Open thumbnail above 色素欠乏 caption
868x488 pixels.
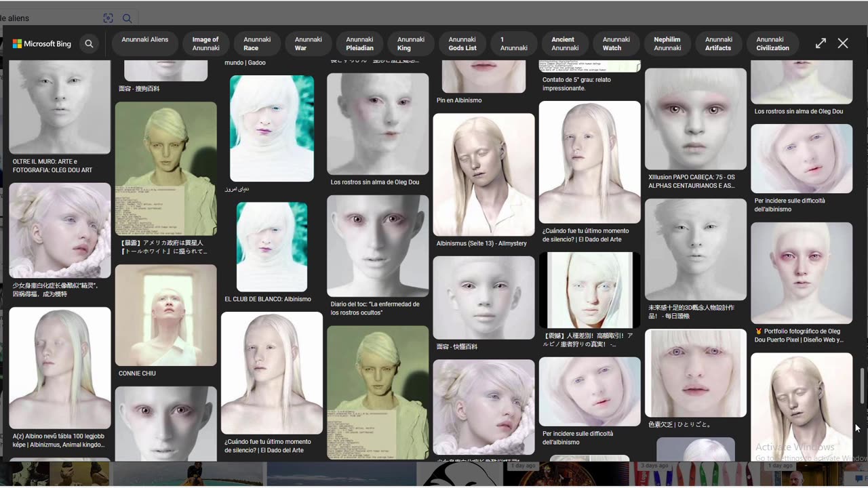point(696,373)
